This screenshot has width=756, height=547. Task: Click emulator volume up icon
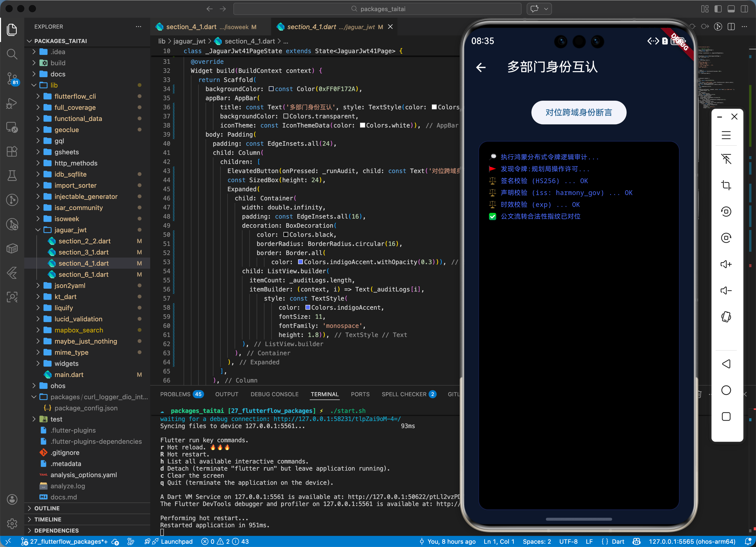(726, 264)
